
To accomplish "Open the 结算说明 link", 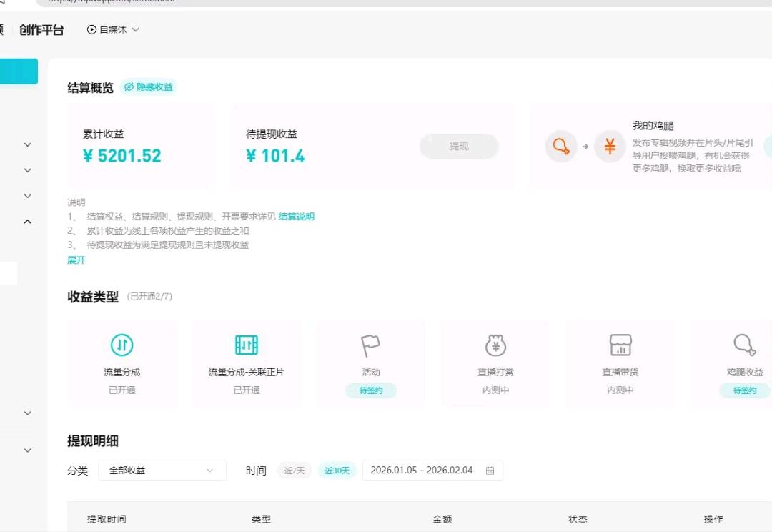I will pos(295,216).
